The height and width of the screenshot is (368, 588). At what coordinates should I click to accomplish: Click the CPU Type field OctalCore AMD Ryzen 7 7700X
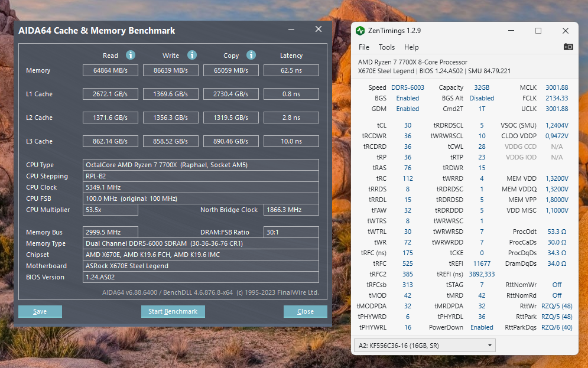[200, 165]
